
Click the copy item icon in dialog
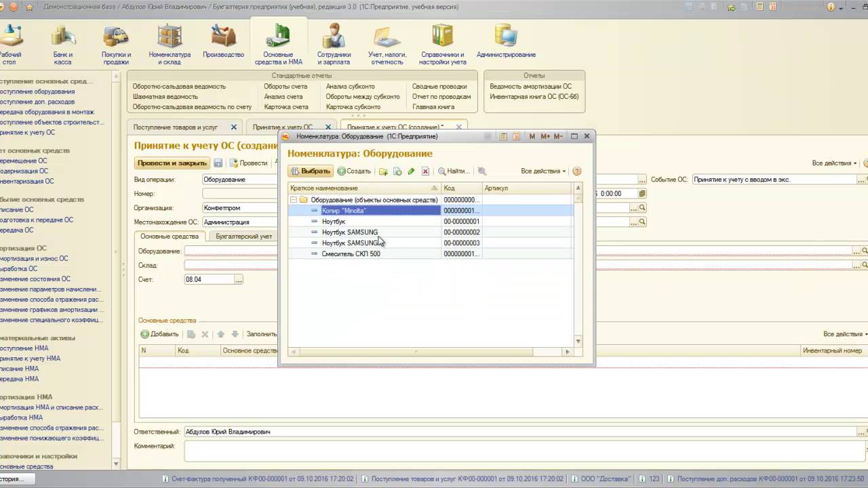point(397,171)
